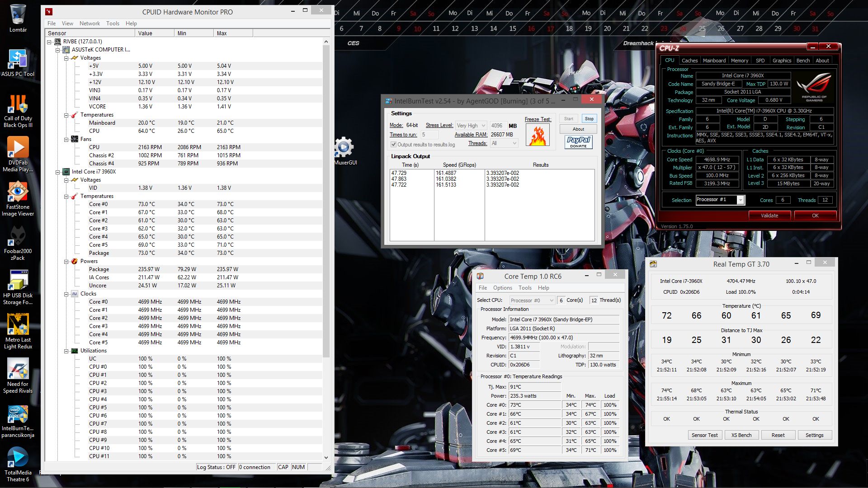Open DVDFab Media Player shortcut

[18, 155]
